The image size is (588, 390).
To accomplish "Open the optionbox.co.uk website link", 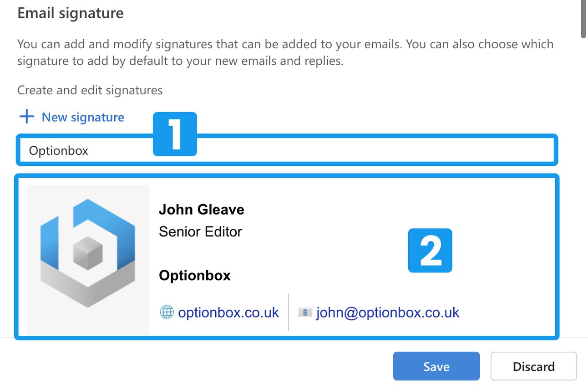I will pyautogui.click(x=228, y=313).
